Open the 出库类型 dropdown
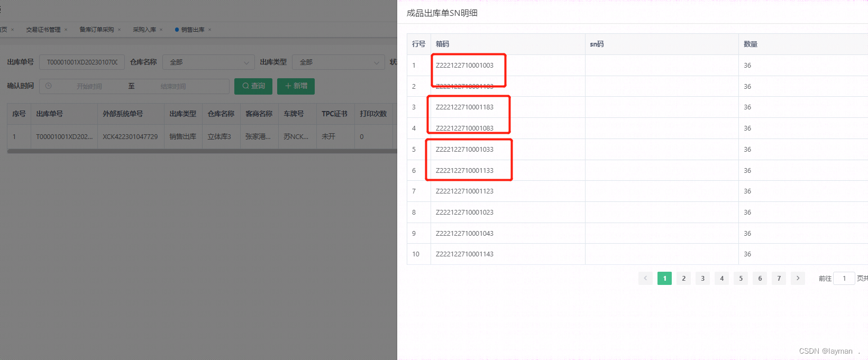 pos(339,62)
